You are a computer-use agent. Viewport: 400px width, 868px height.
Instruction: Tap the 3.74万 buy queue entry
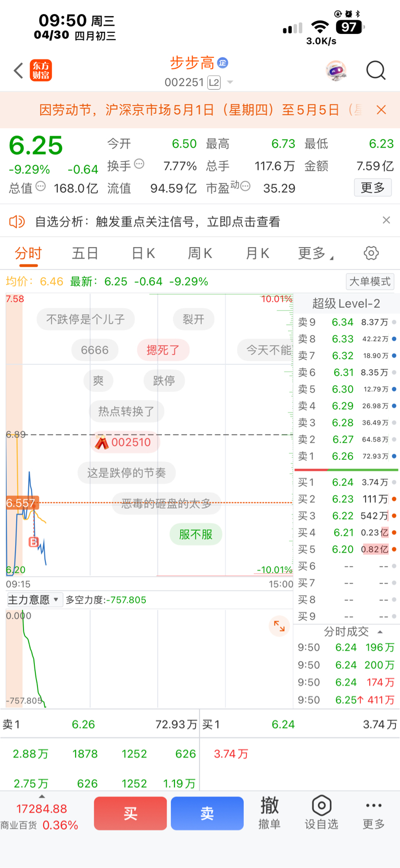pos(231,754)
